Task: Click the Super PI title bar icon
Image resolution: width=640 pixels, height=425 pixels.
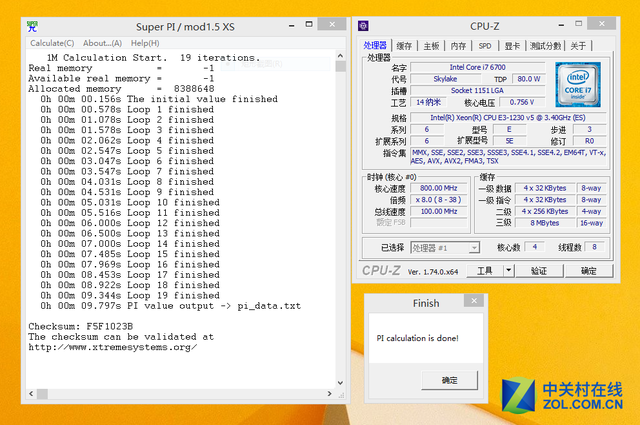Action: tap(33, 26)
